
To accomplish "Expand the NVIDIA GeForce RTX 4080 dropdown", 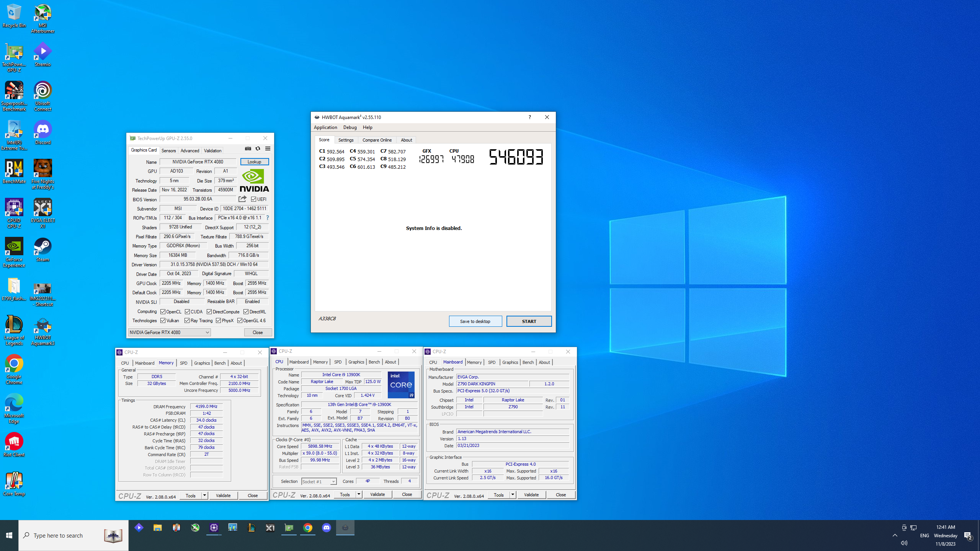I will (170, 332).
